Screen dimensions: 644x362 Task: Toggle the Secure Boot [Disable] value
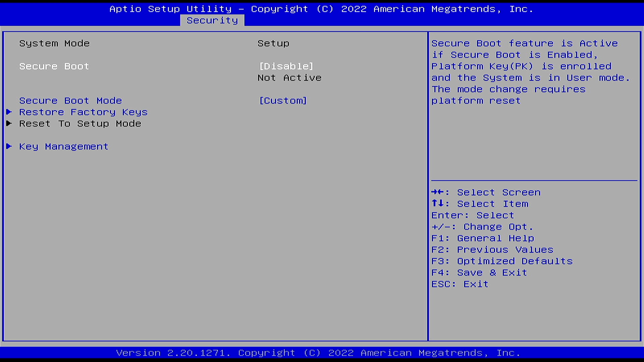(286, 66)
